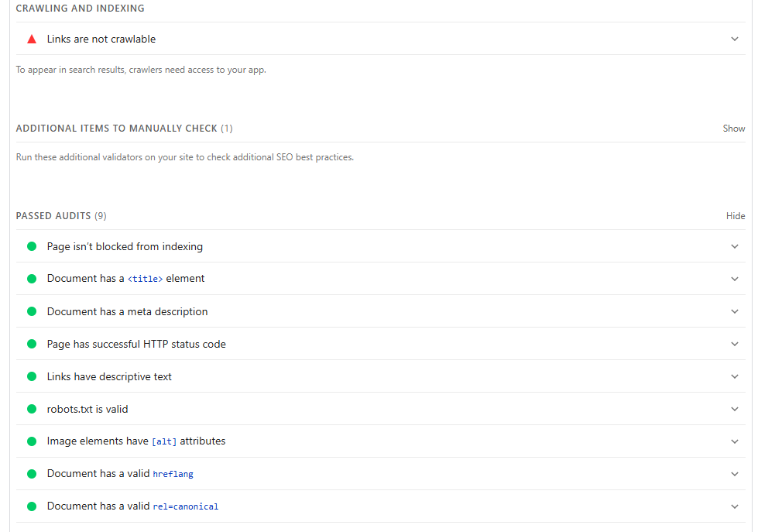Click the green pass dot for rel=canonical audit
Viewport: 758px width, 532px height.
(31, 506)
